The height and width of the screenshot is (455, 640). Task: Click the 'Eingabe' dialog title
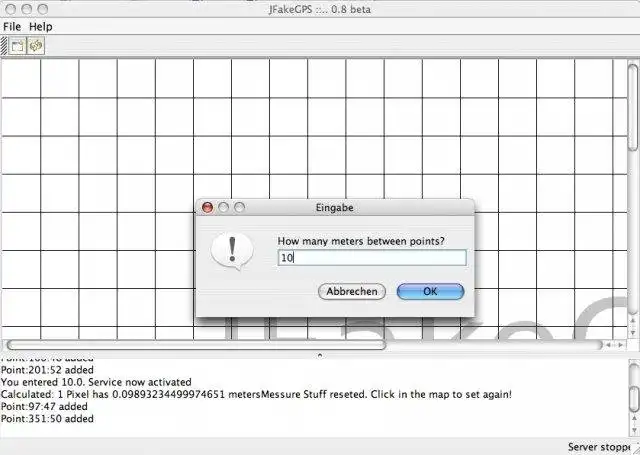(x=334, y=208)
